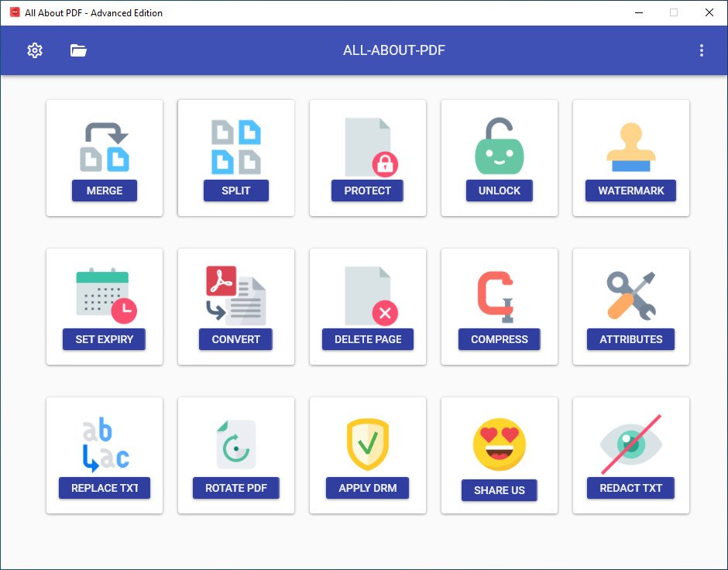This screenshot has width=728, height=570.
Task: Click the SHARE US button
Action: pos(499,490)
